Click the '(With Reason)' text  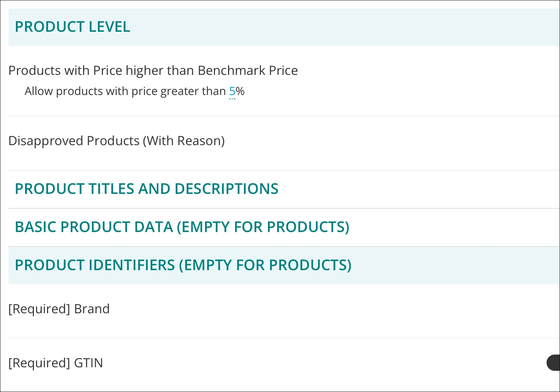coord(184,141)
